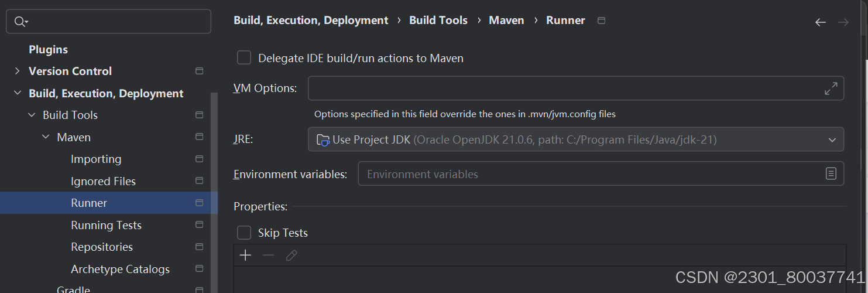Viewport: 868px width, 293px height.
Task: Collapse the Maven tree node
Action: click(45, 137)
